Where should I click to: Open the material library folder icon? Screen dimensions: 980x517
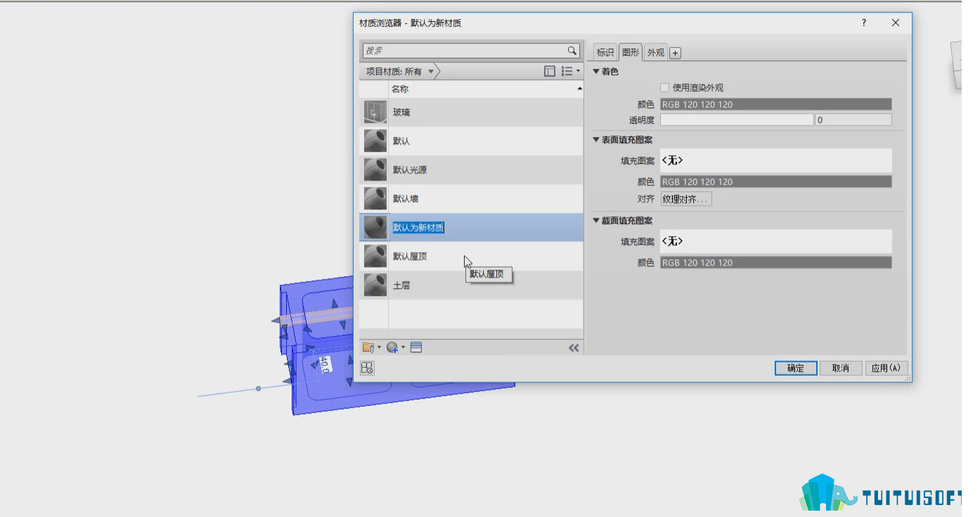click(369, 347)
